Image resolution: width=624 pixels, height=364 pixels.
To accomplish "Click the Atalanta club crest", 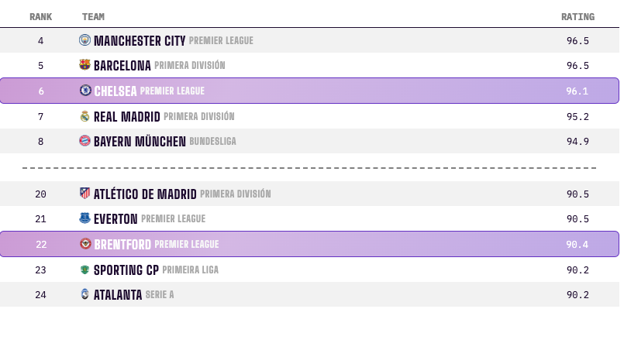I will coord(84,294).
